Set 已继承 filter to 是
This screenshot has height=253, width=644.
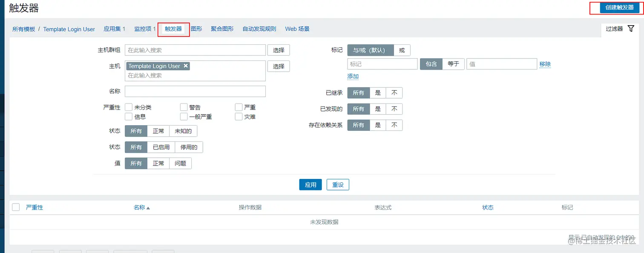click(378, 93)
